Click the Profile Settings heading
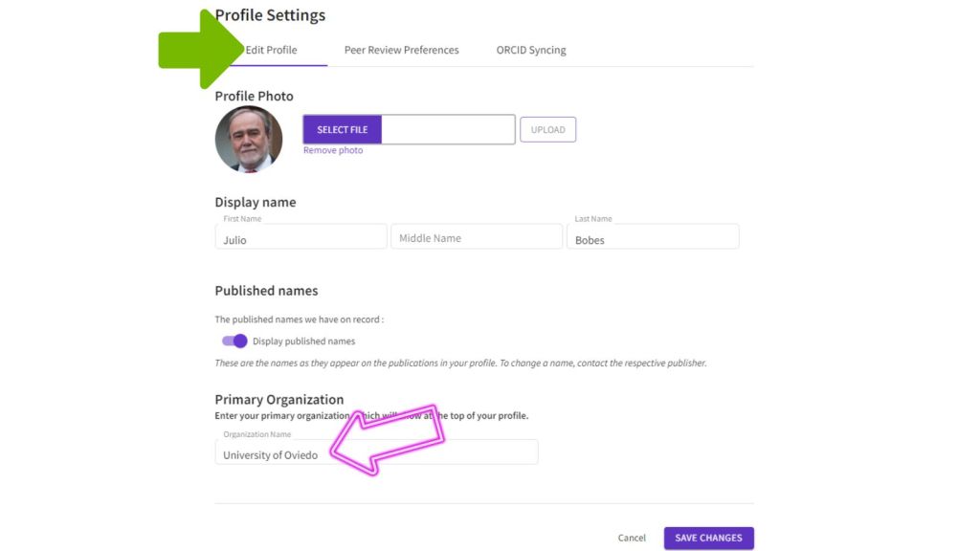Screen dimensions: 980x551 (270, 15)
